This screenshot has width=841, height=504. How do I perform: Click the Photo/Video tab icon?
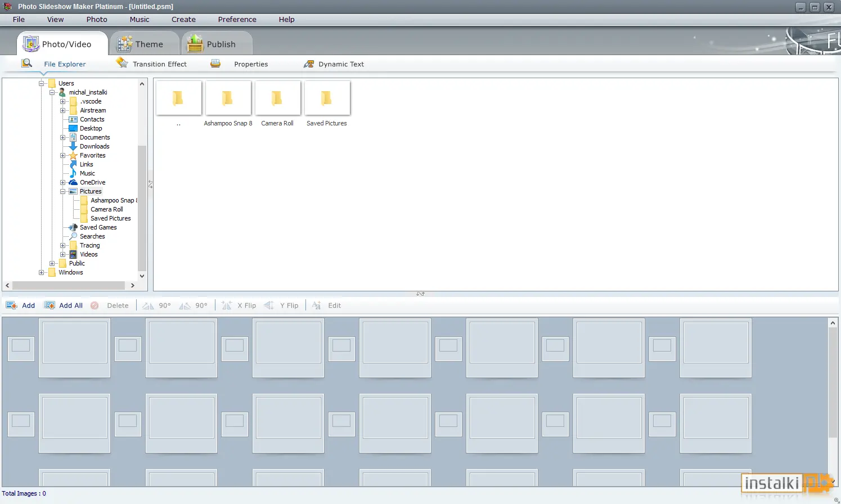[x=30, y=43]
